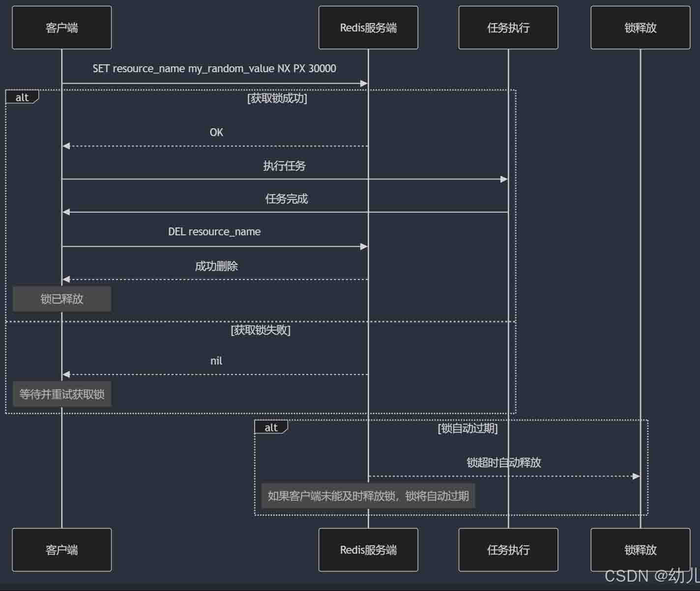
Task: Select the top 锁释放 participant box
Action: [640, 28]
